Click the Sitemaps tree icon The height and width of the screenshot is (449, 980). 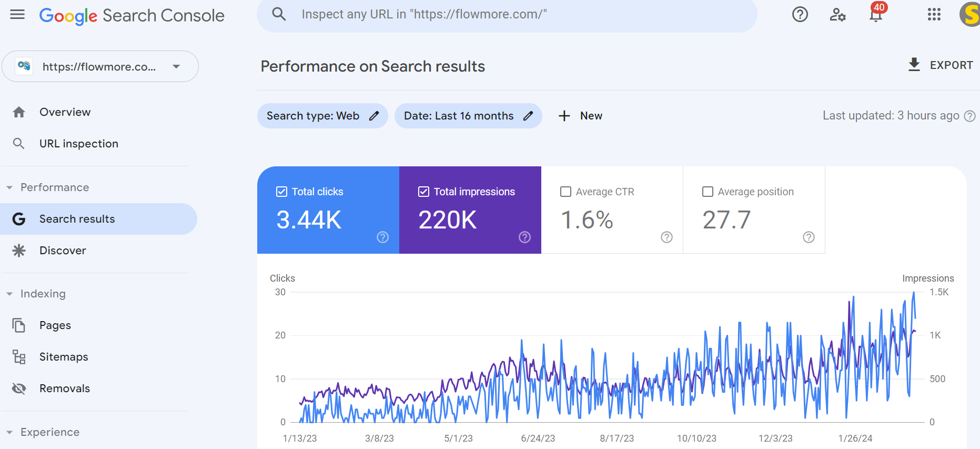point(19,357)
